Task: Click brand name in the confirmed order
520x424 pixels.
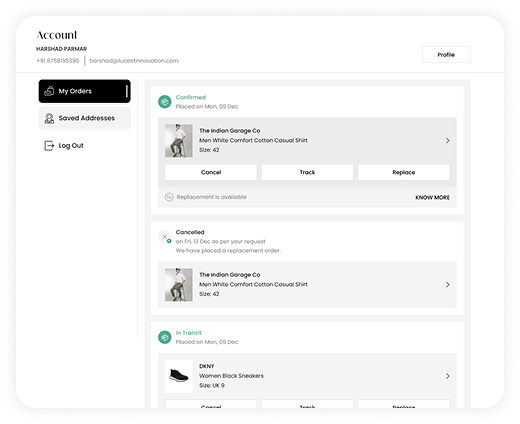Action: pos(230,131)
